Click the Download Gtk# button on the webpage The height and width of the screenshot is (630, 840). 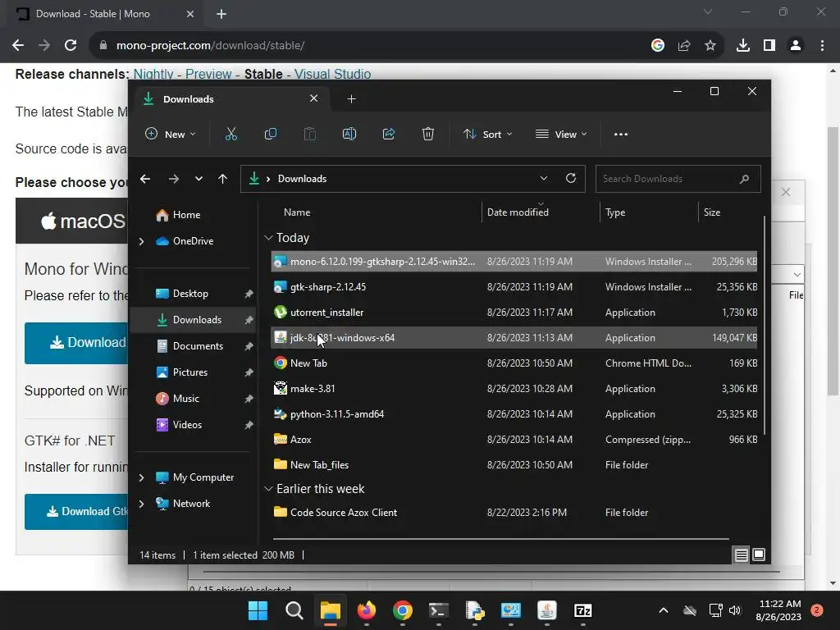pyautogui.click(x=76, y=512)
